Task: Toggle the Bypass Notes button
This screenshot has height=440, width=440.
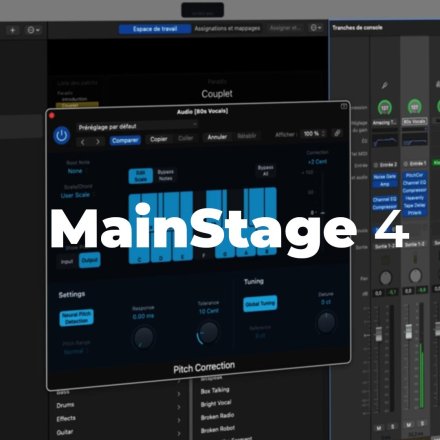Action: [165, 175]
